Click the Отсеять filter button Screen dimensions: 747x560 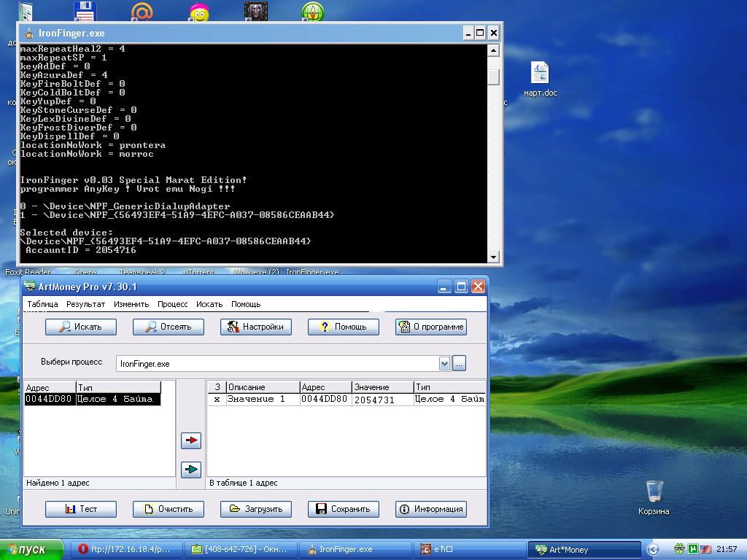(169, 327)
